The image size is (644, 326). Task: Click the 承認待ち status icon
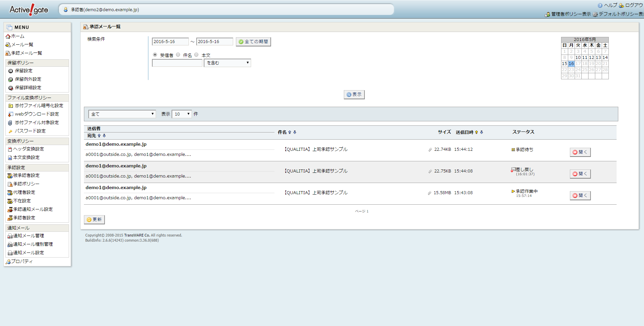pyautogui.click(x=513, y=150)
